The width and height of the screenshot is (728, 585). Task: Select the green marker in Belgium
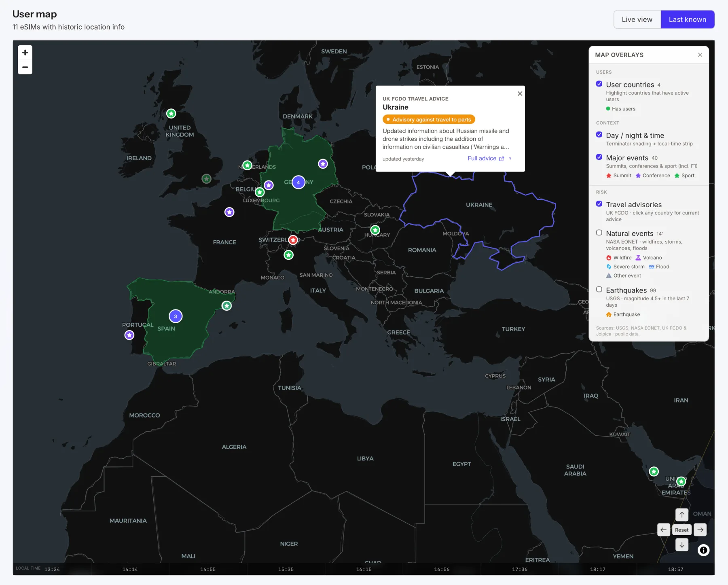coord(260,192)
